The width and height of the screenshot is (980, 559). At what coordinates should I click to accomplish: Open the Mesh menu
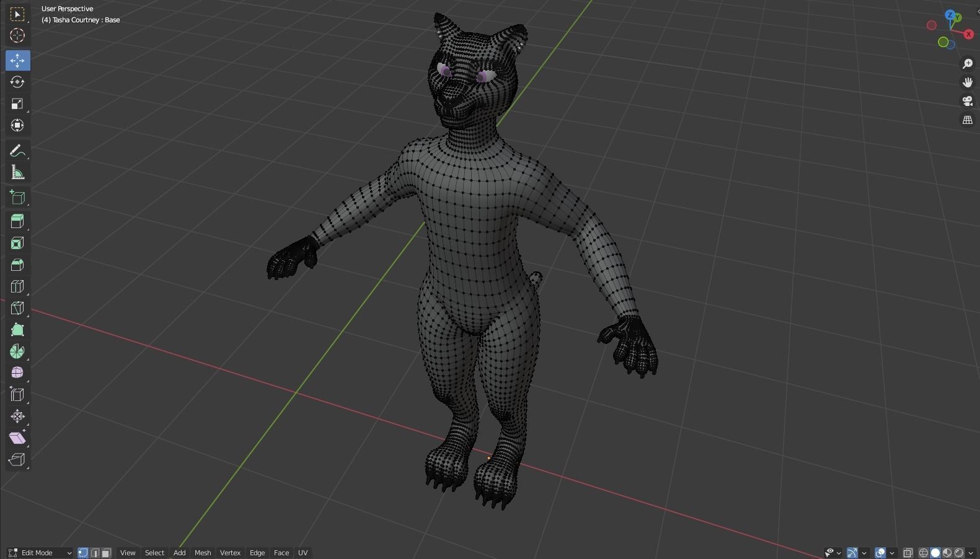point(203,553)
